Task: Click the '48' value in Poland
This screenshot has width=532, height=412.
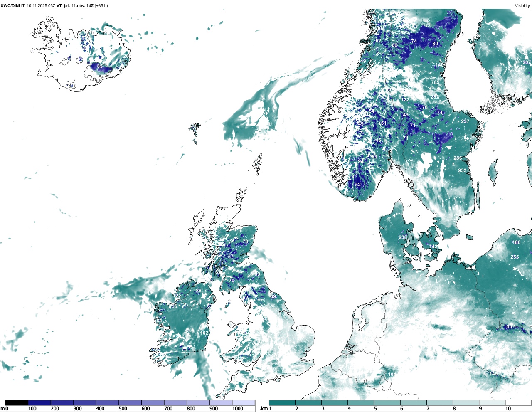Action: pos(509,326)
